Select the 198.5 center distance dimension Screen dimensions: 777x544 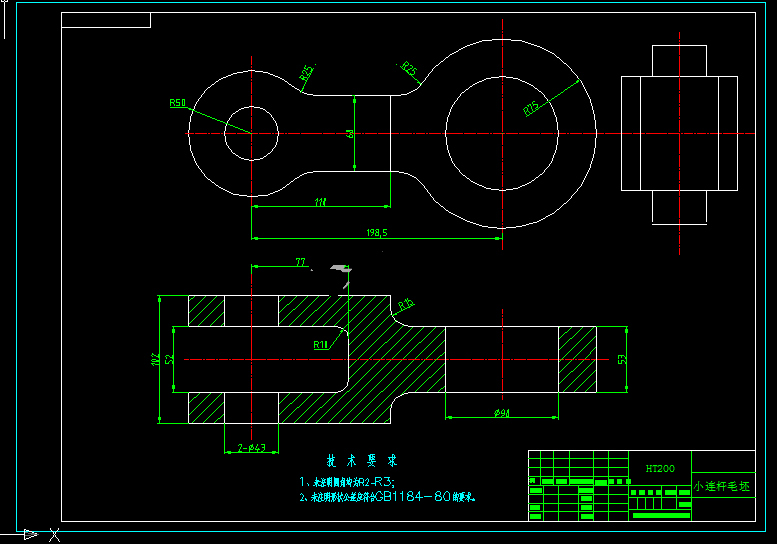(377, 232)
